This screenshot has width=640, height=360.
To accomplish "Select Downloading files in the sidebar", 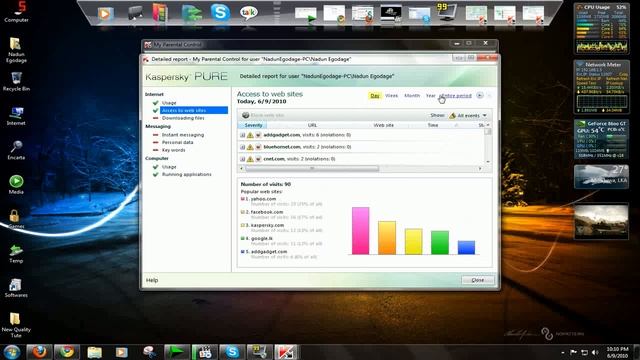I will [183, 118].
